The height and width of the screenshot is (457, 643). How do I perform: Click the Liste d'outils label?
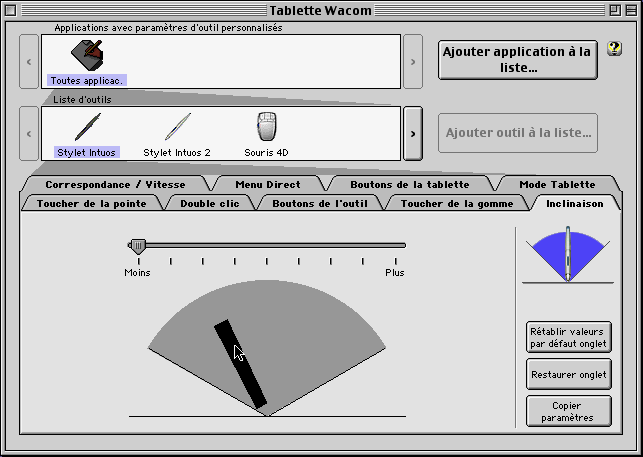click(x=82, y=100)
